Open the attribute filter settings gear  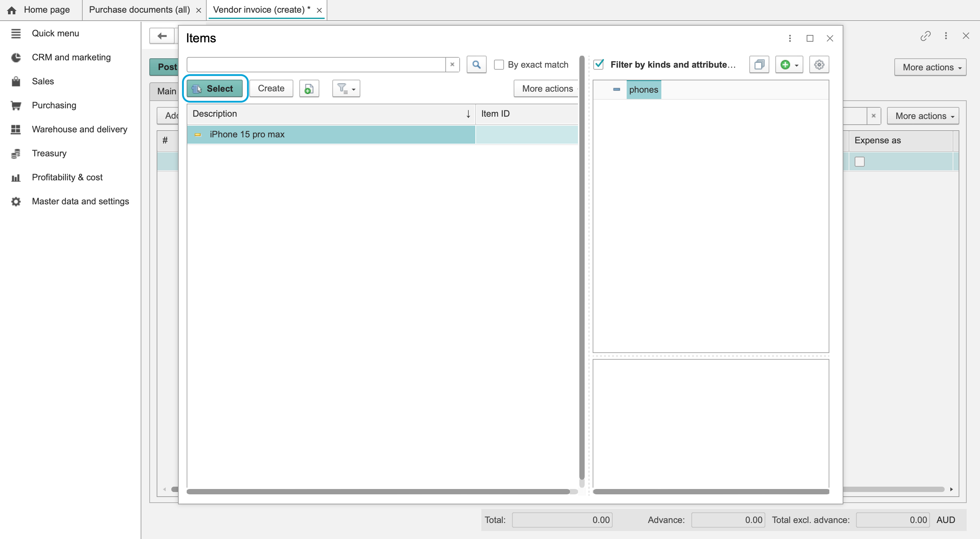coord(819,65)
